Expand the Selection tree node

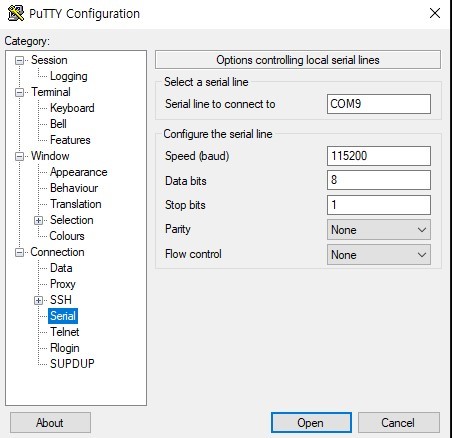[38, 220]
